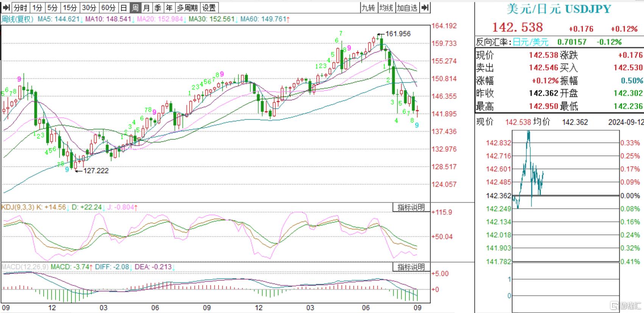Click 加自选 to add to watchlist
644x313 pixels.
click(407, 8)
